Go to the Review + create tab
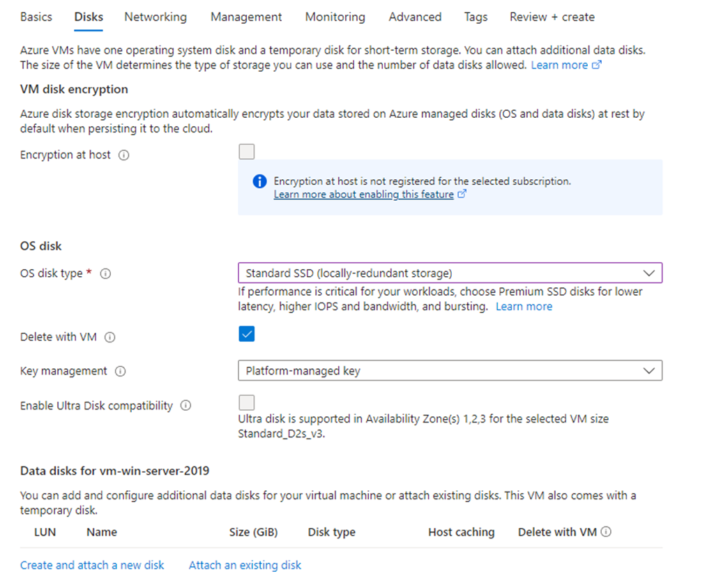This screenshot has height=583, width=728. tap(552, 17)
